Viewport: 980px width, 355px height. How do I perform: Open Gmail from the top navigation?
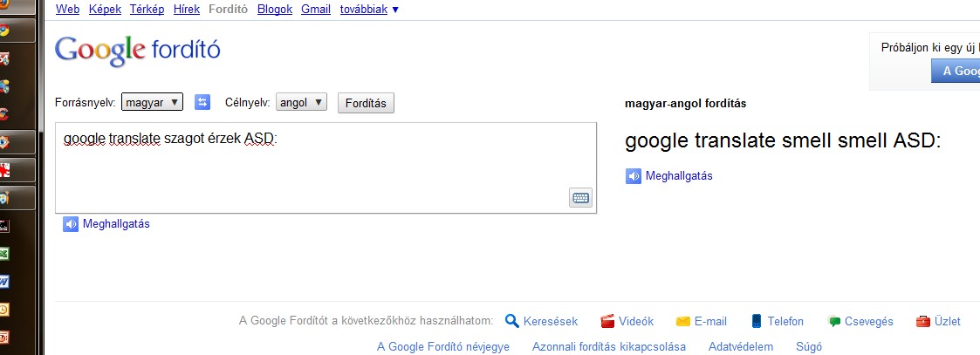click(x=315, y=10)
